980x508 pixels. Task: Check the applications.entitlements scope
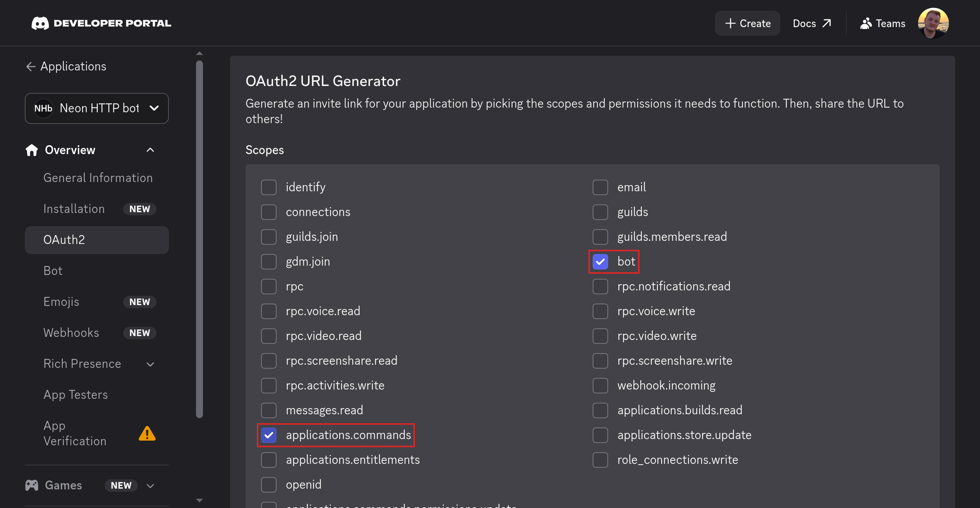(x=269, y=460)
